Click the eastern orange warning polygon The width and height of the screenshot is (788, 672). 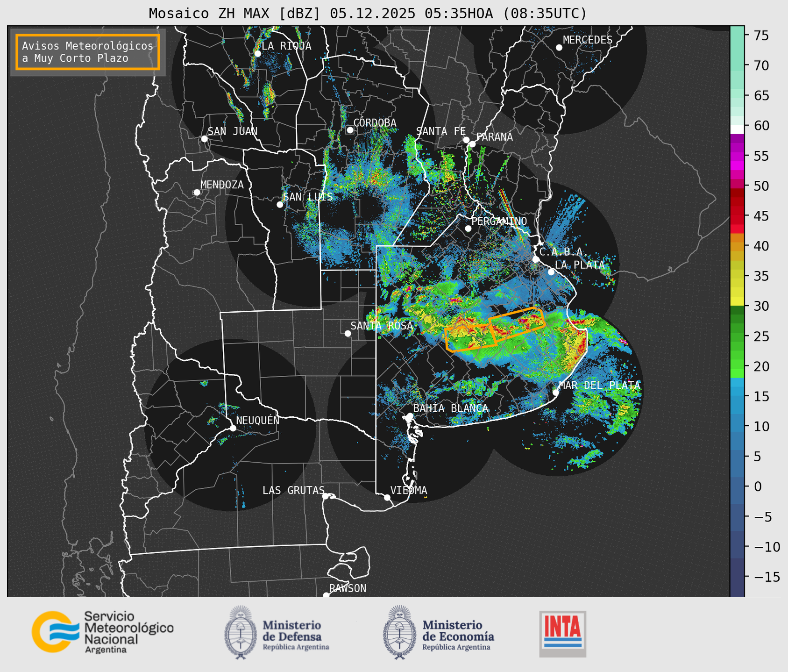517,323
